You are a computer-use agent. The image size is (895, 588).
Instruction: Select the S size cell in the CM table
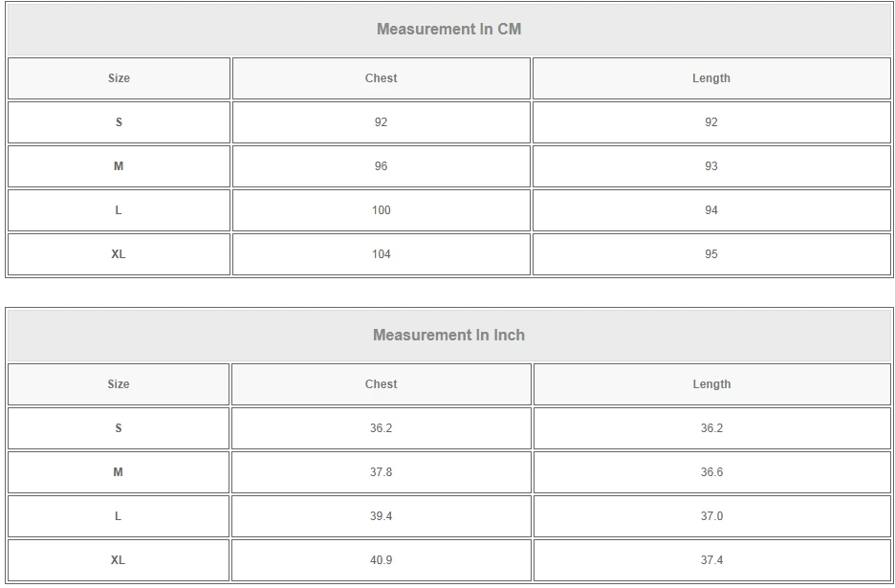coord(119,122)
